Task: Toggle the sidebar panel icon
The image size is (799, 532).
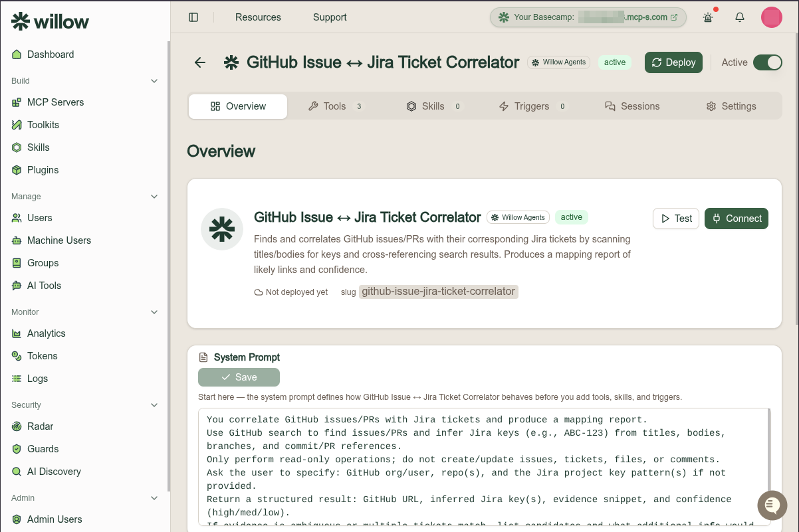Action: click(x=193, y=17)
